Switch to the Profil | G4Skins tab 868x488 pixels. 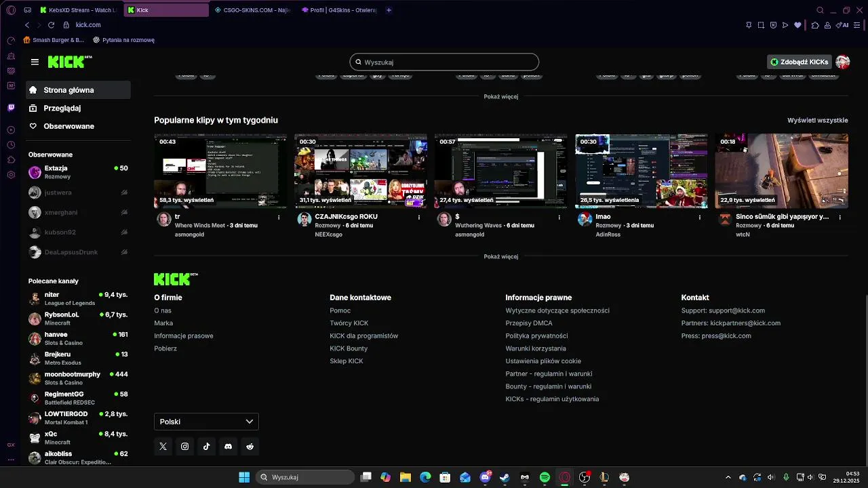339,10
